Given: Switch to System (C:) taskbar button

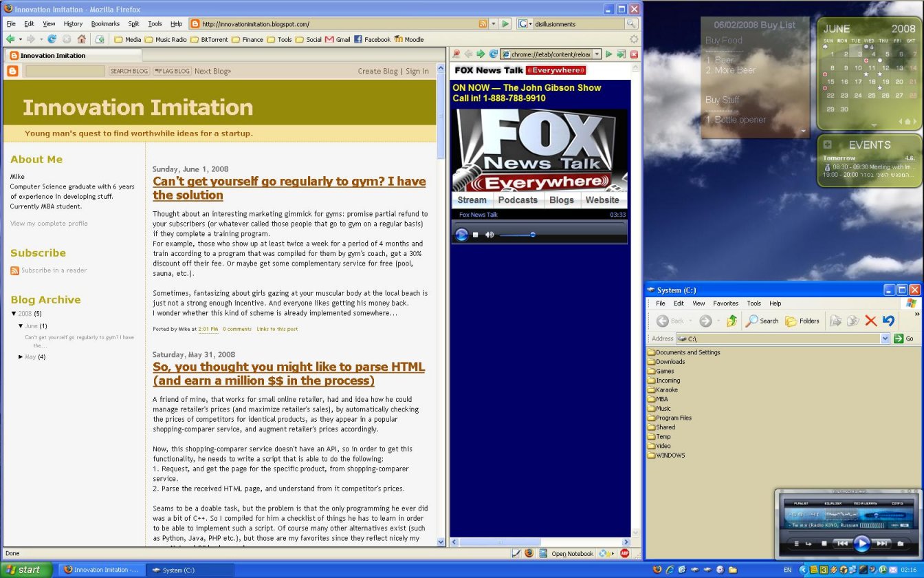Looking at the screenshot, I should pyautogui.click(x=189, y=570).
